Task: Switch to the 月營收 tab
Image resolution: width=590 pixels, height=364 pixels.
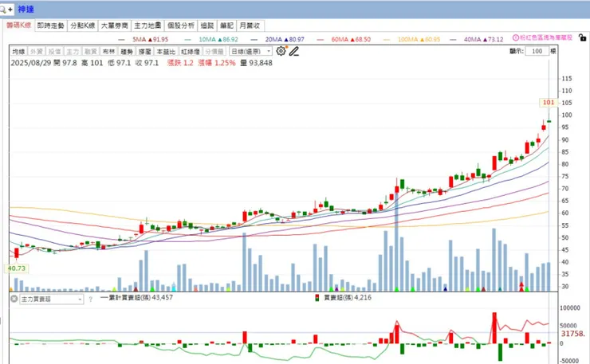Action: 250,25
